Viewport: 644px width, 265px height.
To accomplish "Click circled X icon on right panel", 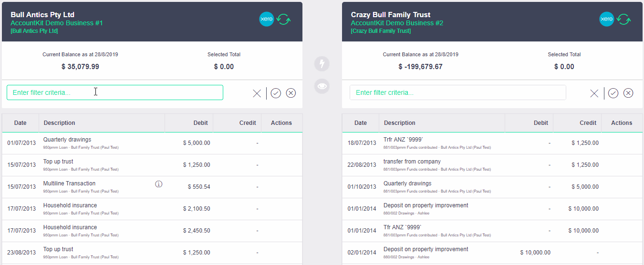I will point(628,93).
